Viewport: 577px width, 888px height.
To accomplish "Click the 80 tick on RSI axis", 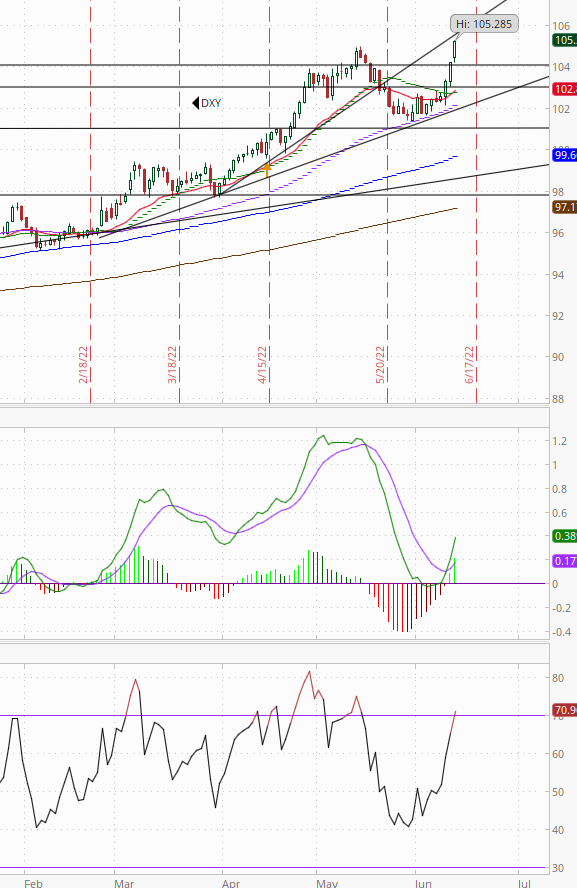I will (x=558, y=678).
